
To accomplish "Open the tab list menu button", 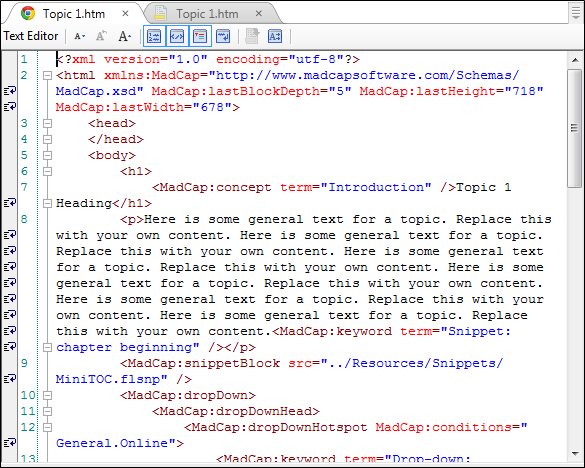I will 576,12.
